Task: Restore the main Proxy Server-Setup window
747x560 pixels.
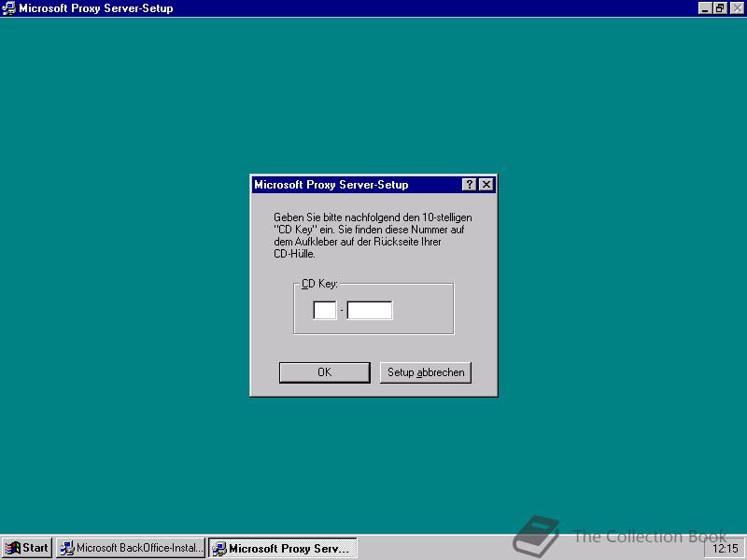Action: 720,8
